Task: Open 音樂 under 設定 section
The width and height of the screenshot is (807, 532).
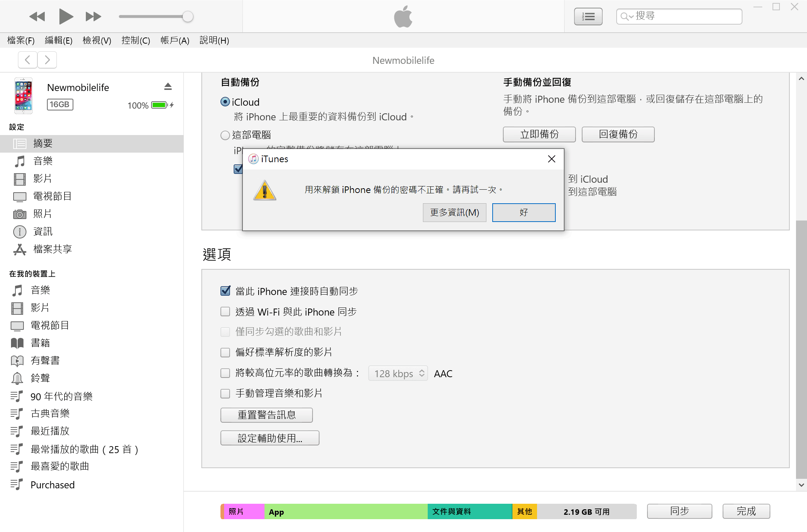Action: (x=92, y=161)
